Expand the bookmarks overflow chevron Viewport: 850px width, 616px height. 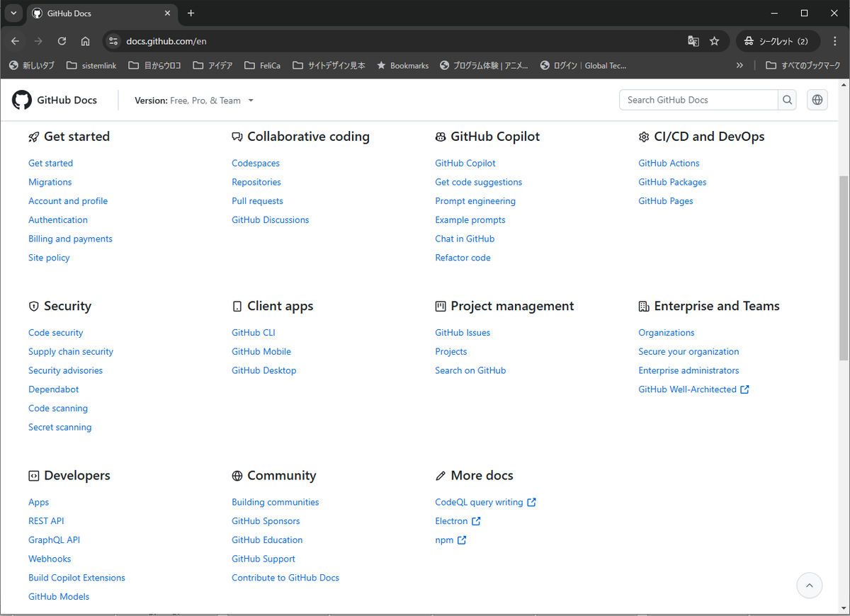point(739,65)
